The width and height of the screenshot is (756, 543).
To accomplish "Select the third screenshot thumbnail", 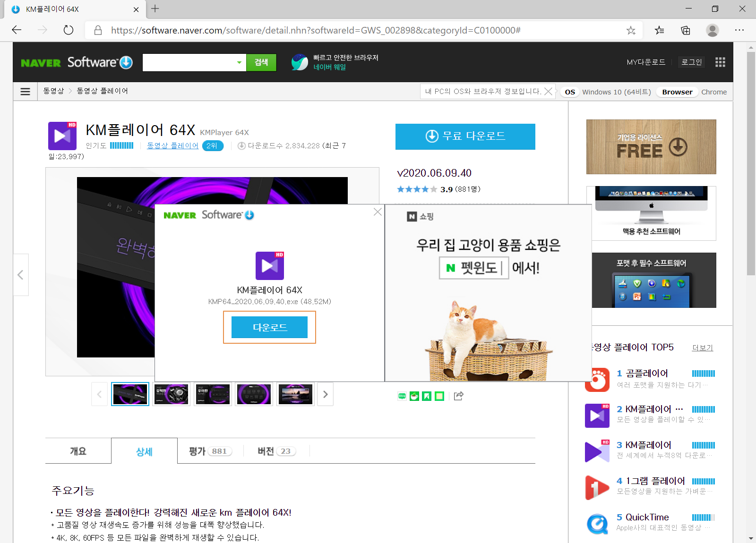I will (213, 394).
